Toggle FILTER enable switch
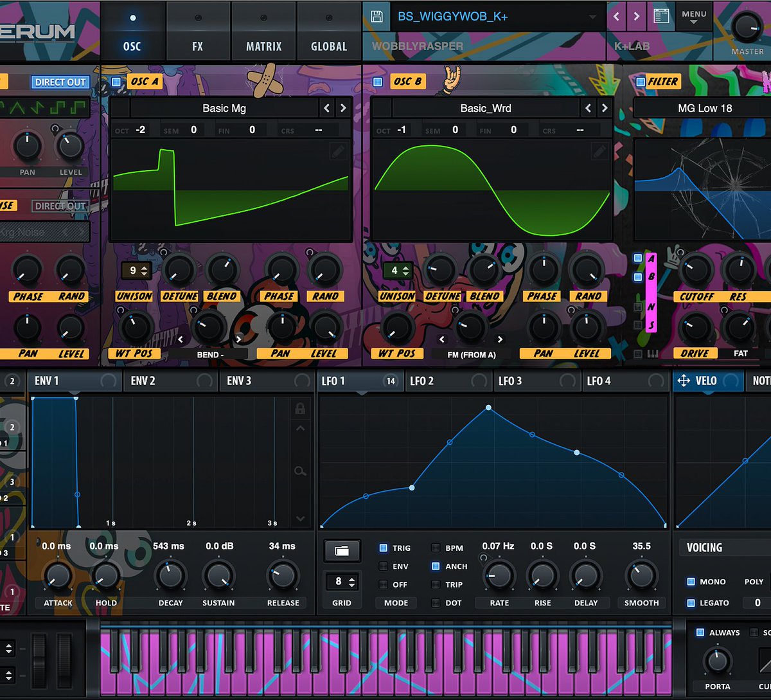This screenshot has width=771, height=700. click(640, 82)
